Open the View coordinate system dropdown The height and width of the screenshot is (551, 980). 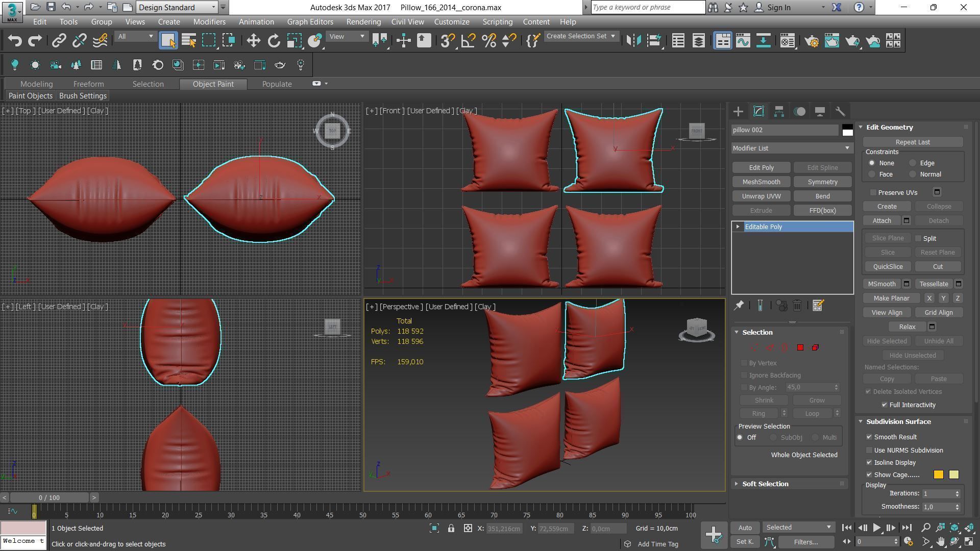pyautogui.click(x=347, y=36)
